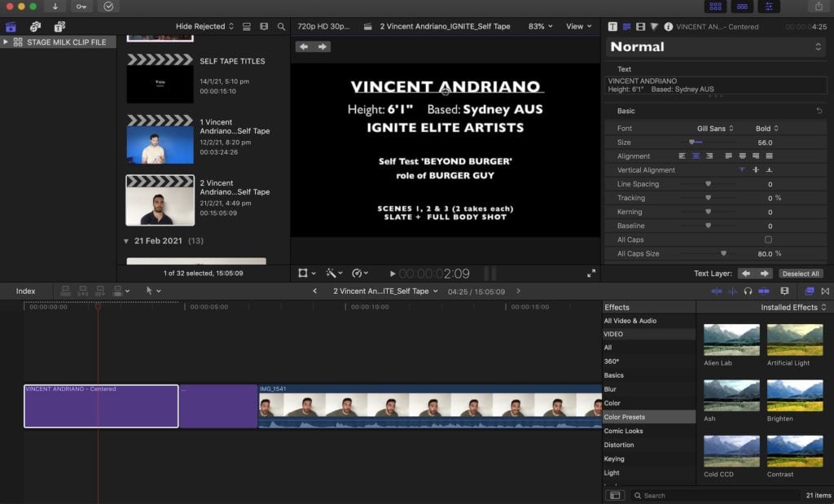Enable the All Caps checkbox
The width and height of the screenshot is (834, 504).
pyautogui.click(x=768, y=239)
